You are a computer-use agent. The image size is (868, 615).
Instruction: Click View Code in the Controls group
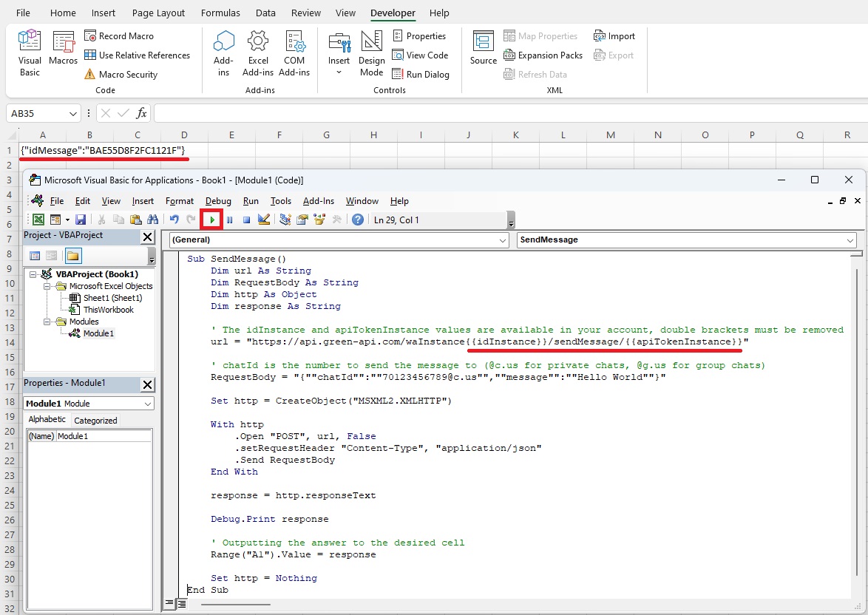click(x=420, y=55)
